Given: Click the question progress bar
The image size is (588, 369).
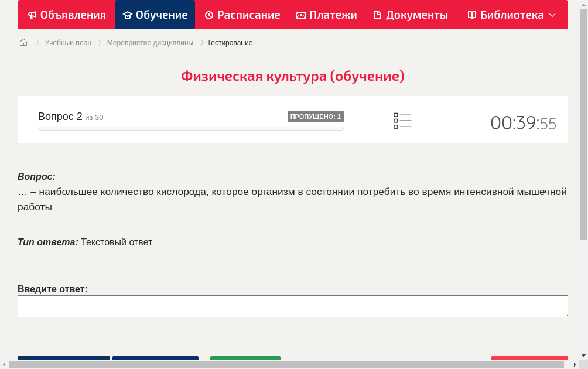Looking at the screenshot, I should pos(190,128).
